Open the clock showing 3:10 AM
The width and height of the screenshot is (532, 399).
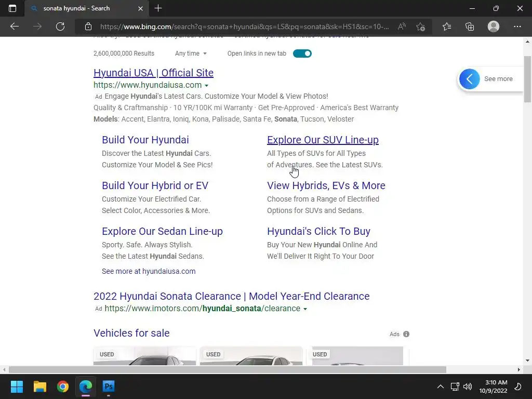click(x=494, y=387)
